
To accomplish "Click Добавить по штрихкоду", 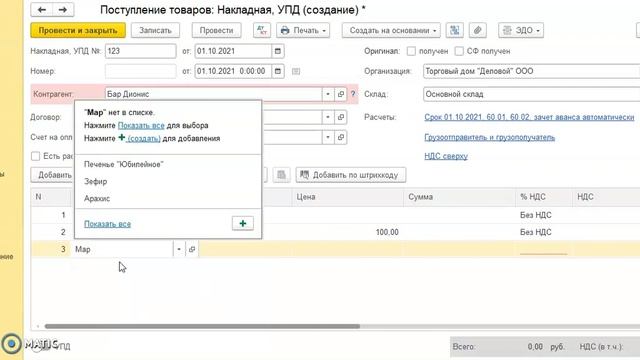I will click(x=351, y=175).
